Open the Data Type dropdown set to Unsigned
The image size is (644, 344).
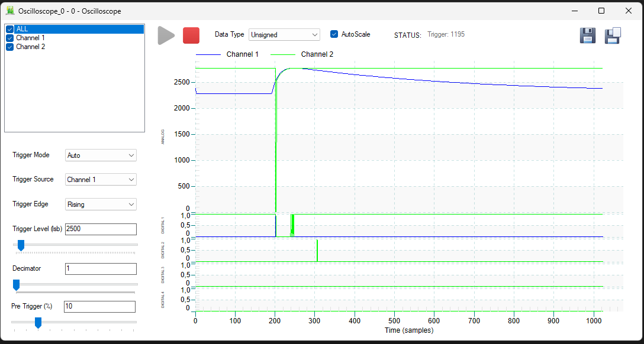[x=284, y=35]
